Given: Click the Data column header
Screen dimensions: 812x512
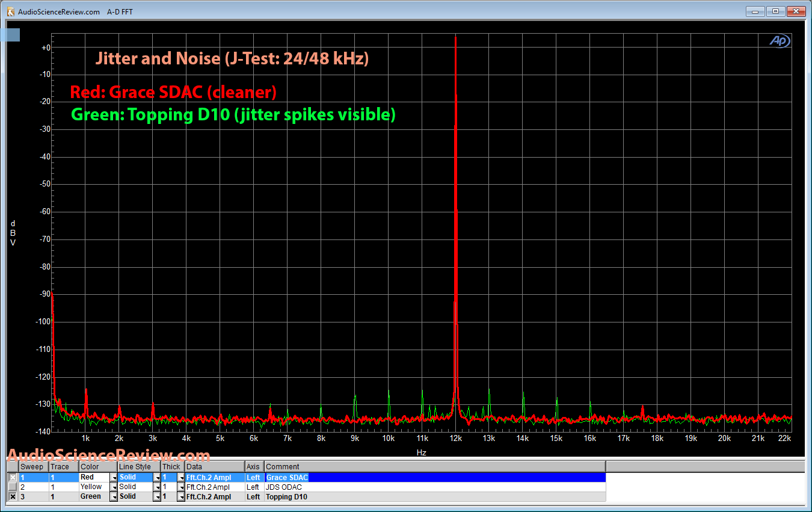Looking at the screenshot, I should click(215, 467).
